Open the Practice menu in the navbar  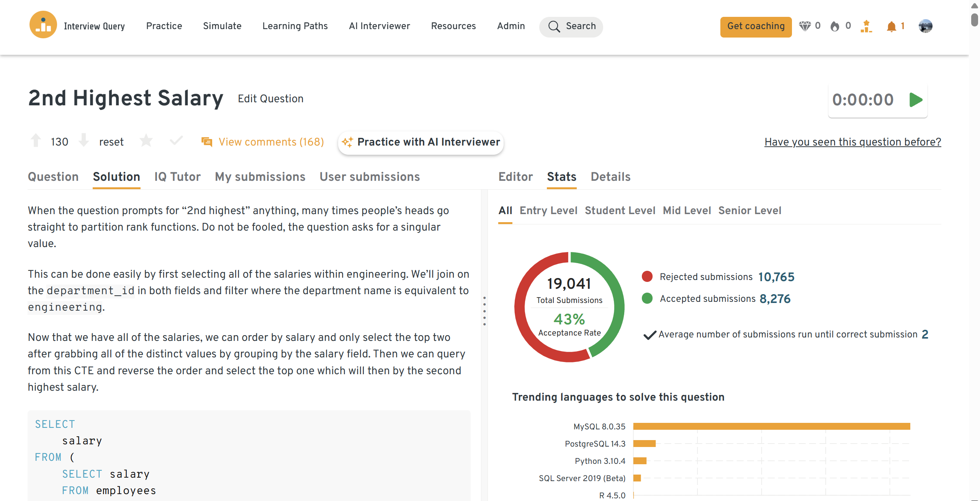(164, 26)
